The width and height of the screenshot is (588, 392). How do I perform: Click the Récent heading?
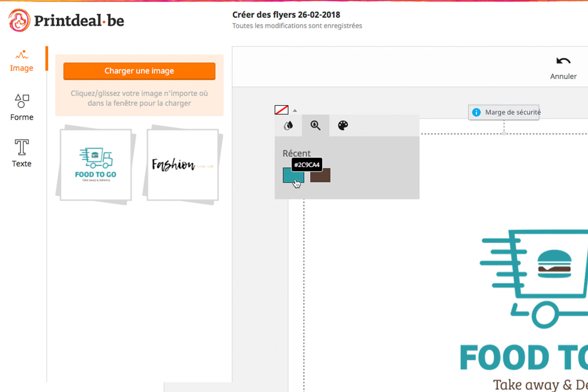(296, 153)
